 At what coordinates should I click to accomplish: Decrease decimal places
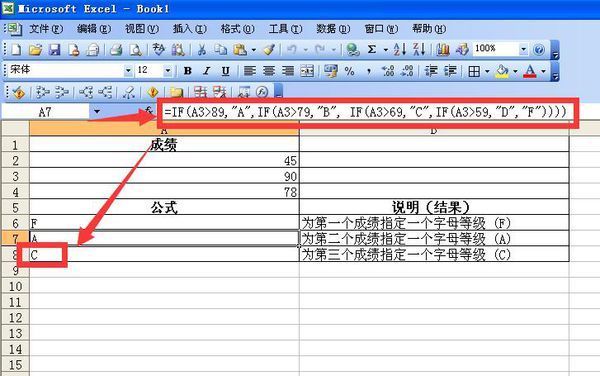(407, 71)
